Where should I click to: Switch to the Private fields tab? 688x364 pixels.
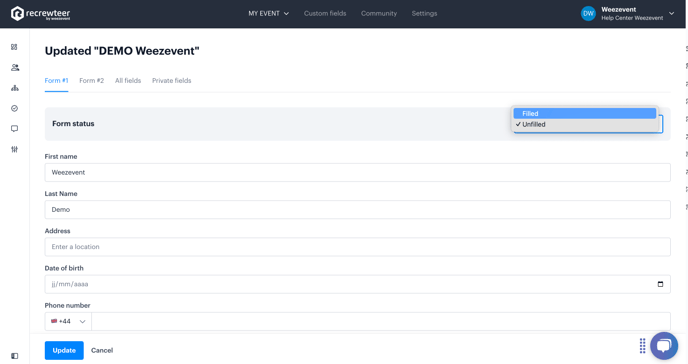(172, 81)
